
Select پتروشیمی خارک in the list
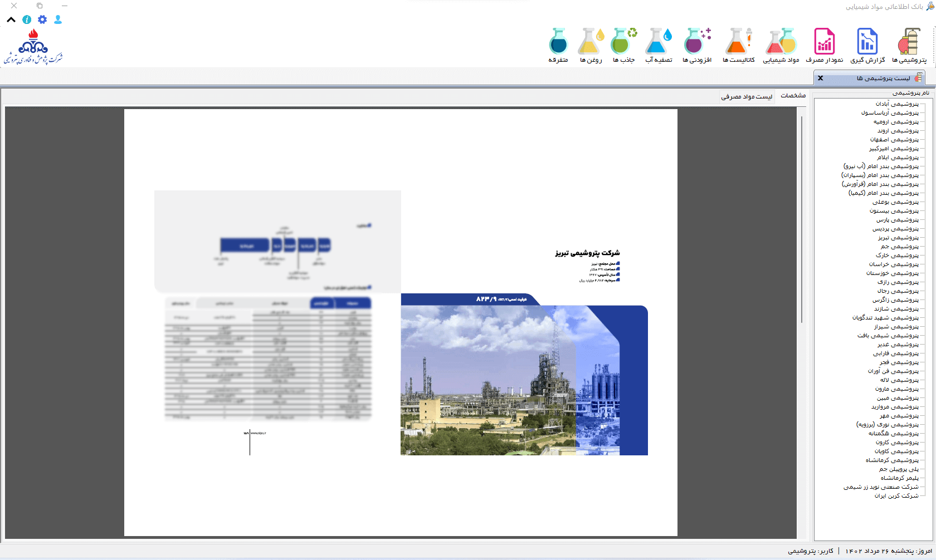point(897,256)
